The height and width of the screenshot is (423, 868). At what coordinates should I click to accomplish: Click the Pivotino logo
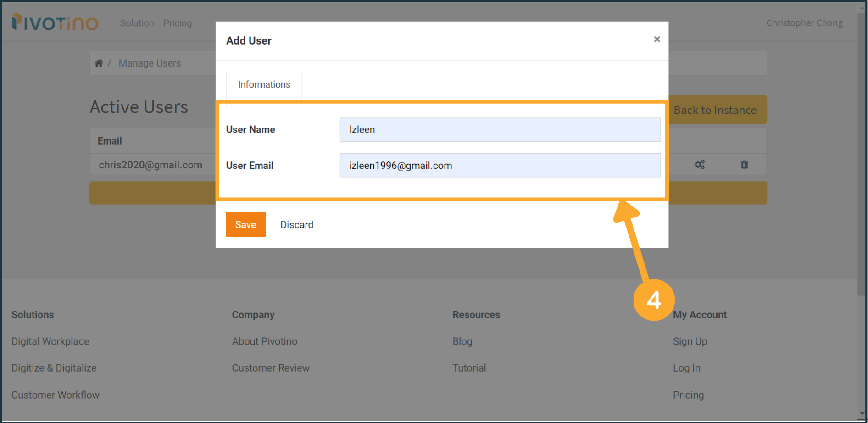pyautogui.click(x=56, y=22)
